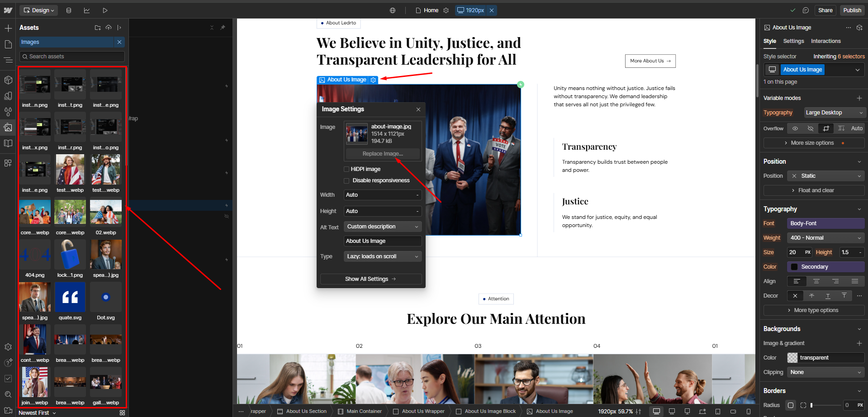The height and width of the screenshot is (417, 868).
Task: Open the CMS book icon in sidebar
Action: (8, 143)
